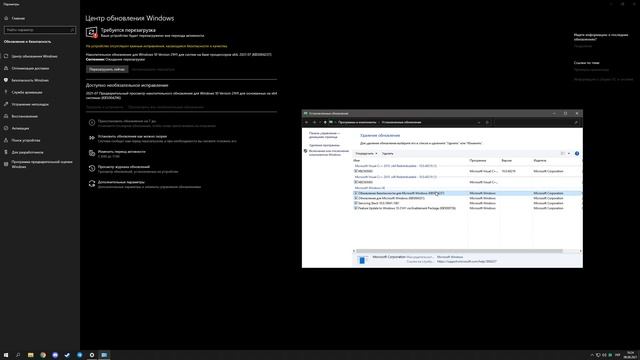Select the highlighted Обновление безопасности row
Viewport: 640px width, 360px height.
[467, 193]
